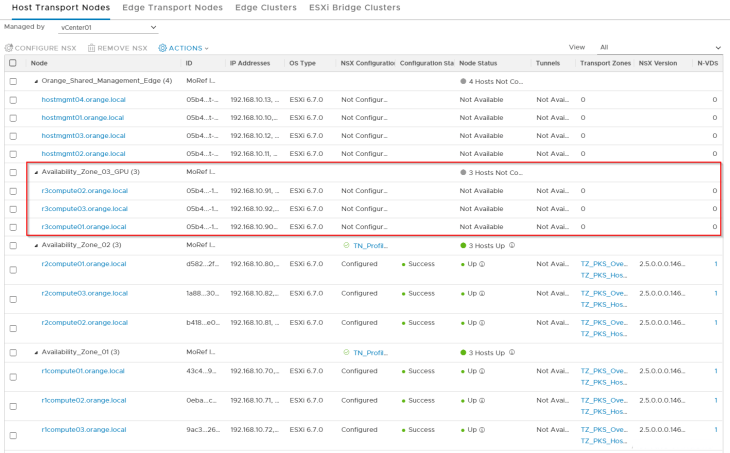The width and height of the screenshot is (730, 453).
Task: Click the Up status info icon for r1compute03
Action: coord(480,429)
